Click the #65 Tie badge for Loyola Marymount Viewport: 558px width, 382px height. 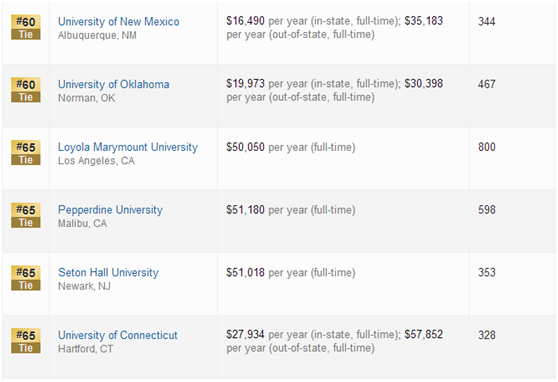click(x=26, y=152)
